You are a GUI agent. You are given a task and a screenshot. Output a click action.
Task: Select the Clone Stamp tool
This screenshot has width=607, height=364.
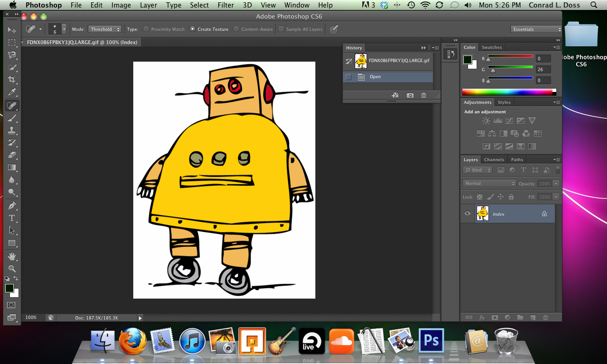12,130
